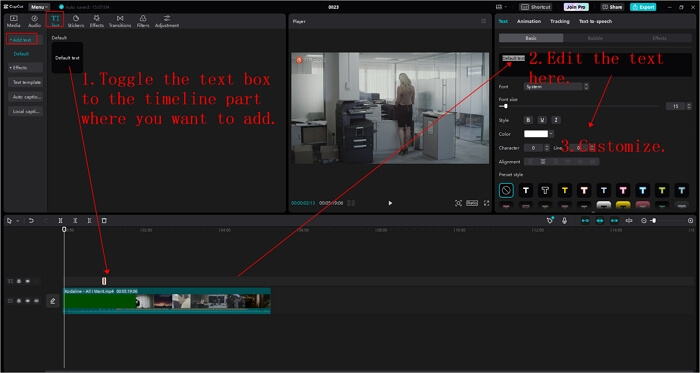Image resolution: width=700 pixels, height=373 pixels.
Task: Select the white outlined T preset style
Action: pos(545,191)
